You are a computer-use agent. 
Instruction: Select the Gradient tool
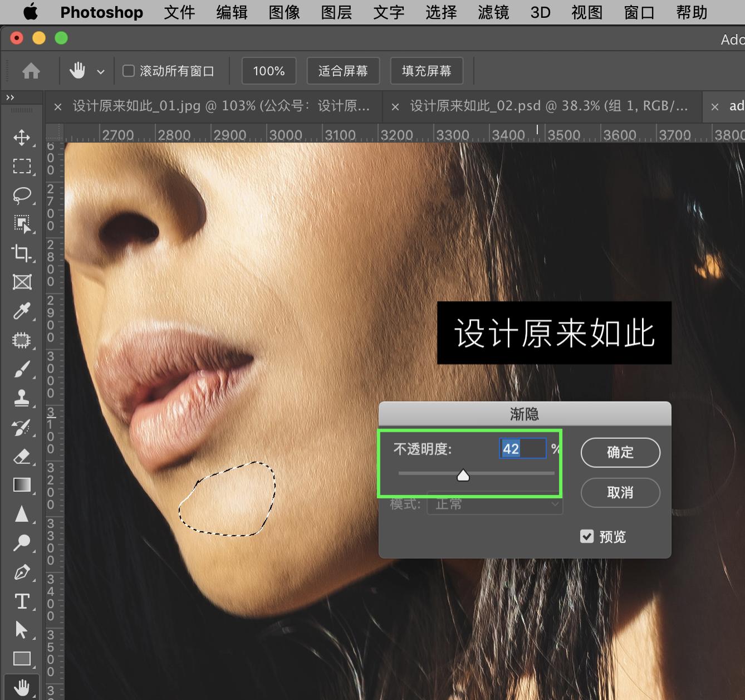[x=22, y=485]
